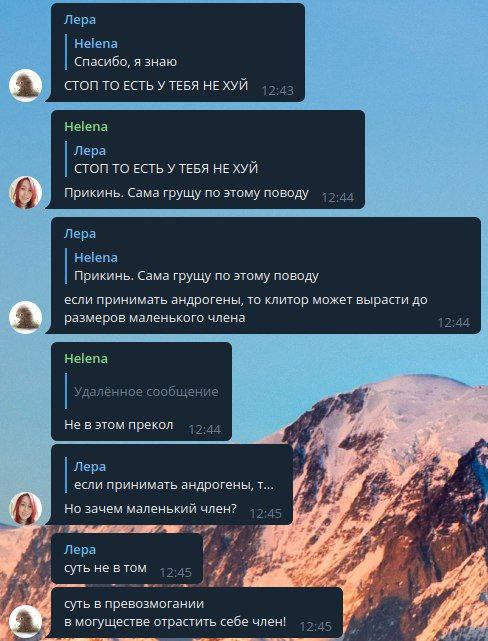Click the 12:44 timestamp on Helena's "Прикинь" message
Screen dimensions: 488x641
[x=338, y=198]
